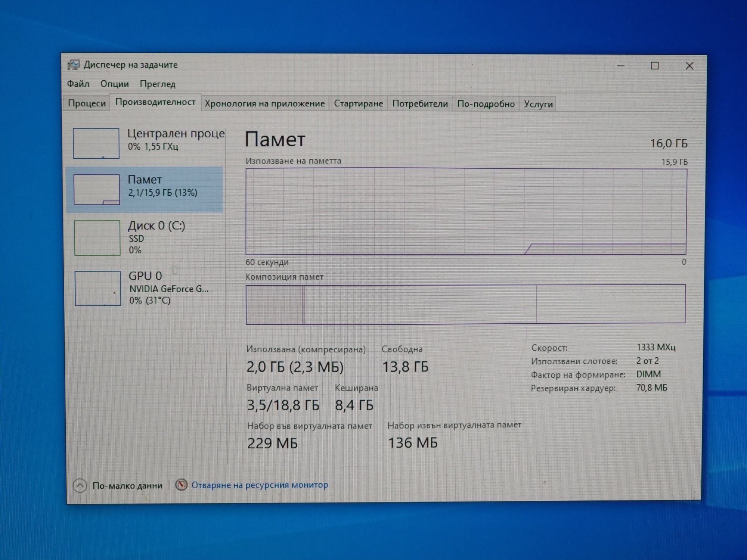The height and width of the screenshot is (560, 747).
Task: Click the 'Памет' mini graph thumbnail
Action: (x=97, y=190)
